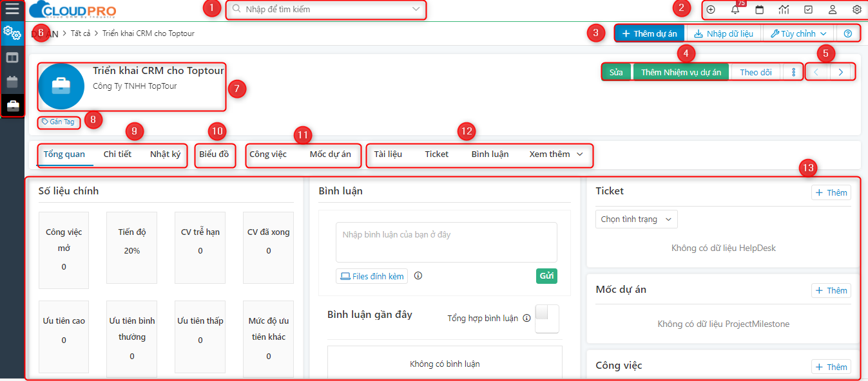Click the Gửi comment button

[x=546, y=275]
